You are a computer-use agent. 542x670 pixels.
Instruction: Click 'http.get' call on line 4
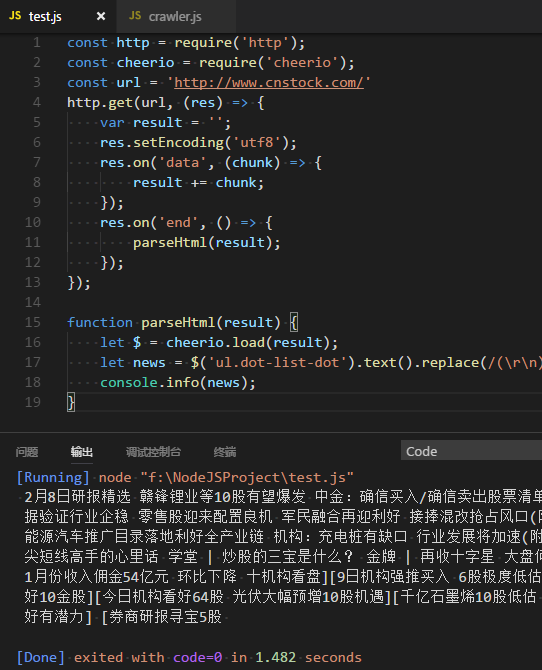(100, 103)
